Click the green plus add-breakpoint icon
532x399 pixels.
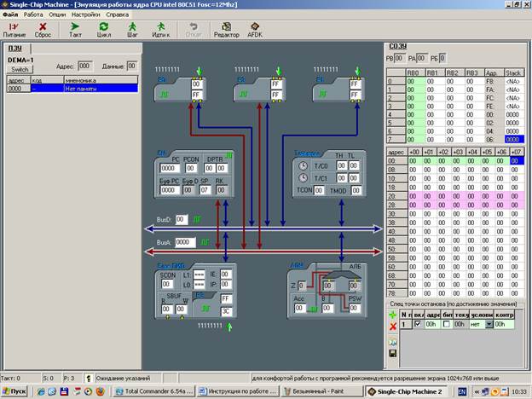(x=391, y=313)
